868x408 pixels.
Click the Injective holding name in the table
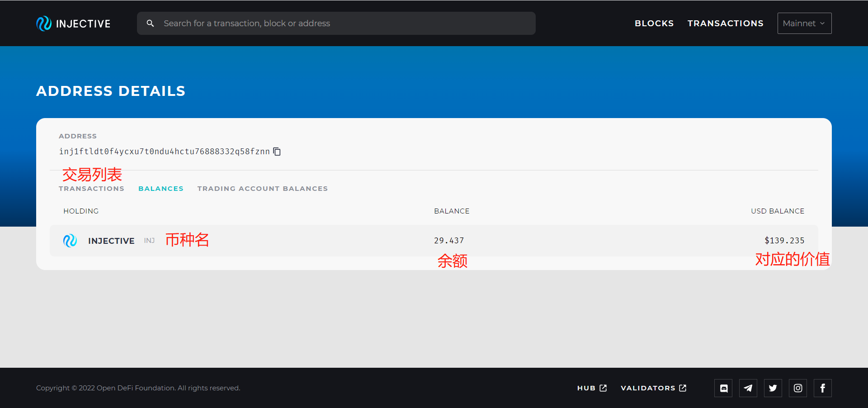[x=111, y=241]
